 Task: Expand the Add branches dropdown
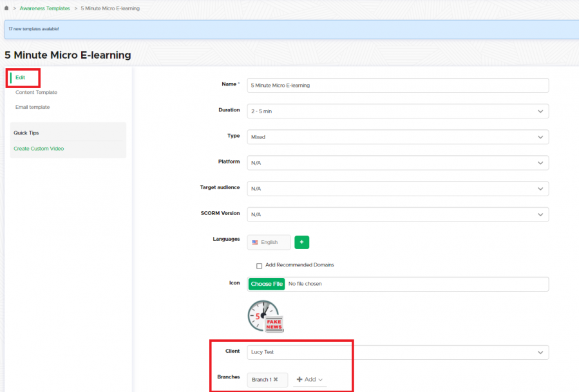coord(310,379)
